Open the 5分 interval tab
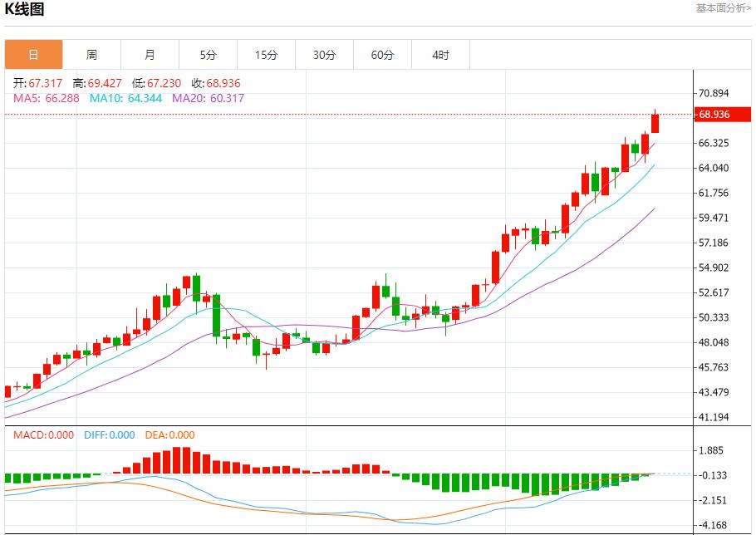Viewport: 756px width, 535px height. [x=208, y=55]
